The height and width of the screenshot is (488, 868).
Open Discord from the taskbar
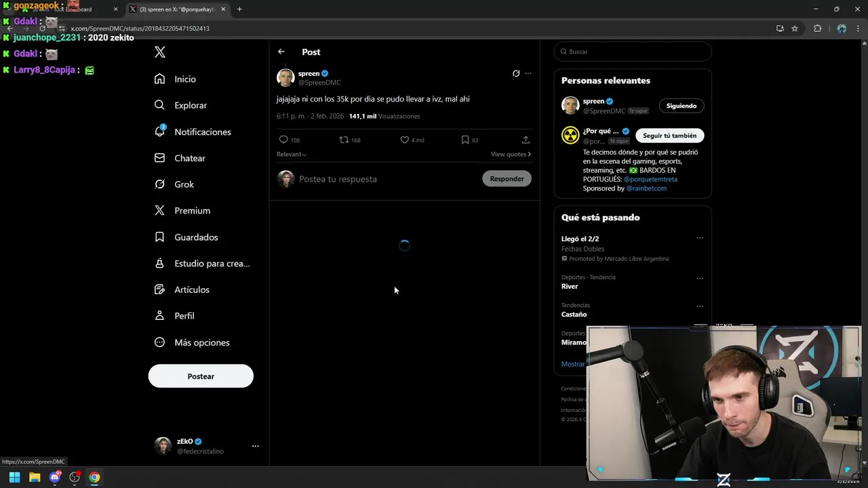coord(55,477)
